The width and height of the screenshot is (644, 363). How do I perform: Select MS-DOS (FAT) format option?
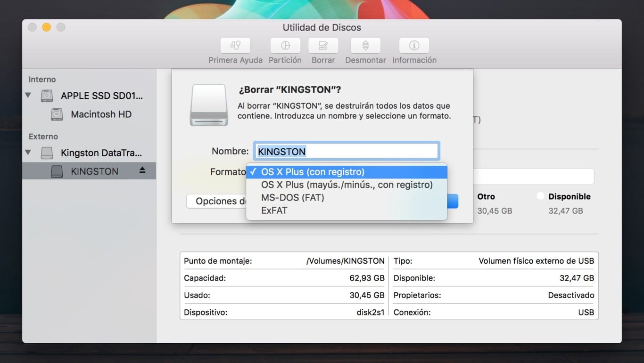[x=347, y=197]
